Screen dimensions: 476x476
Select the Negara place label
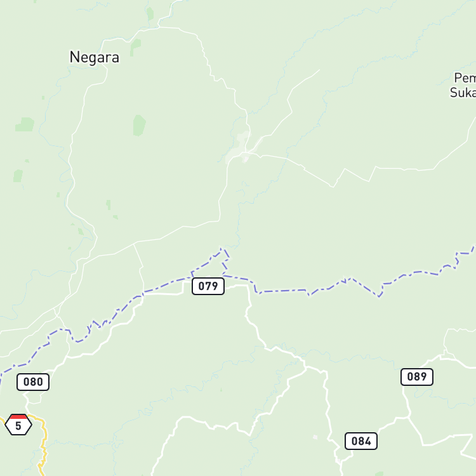[x=95, y=57]
